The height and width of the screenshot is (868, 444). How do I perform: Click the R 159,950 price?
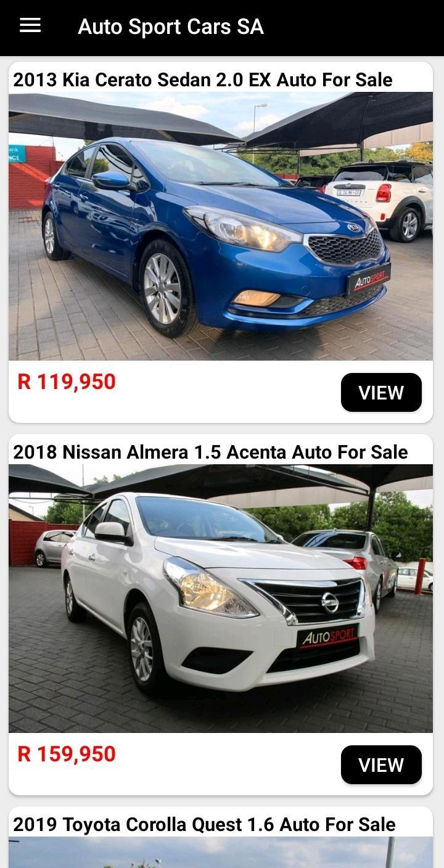point(67,754)
